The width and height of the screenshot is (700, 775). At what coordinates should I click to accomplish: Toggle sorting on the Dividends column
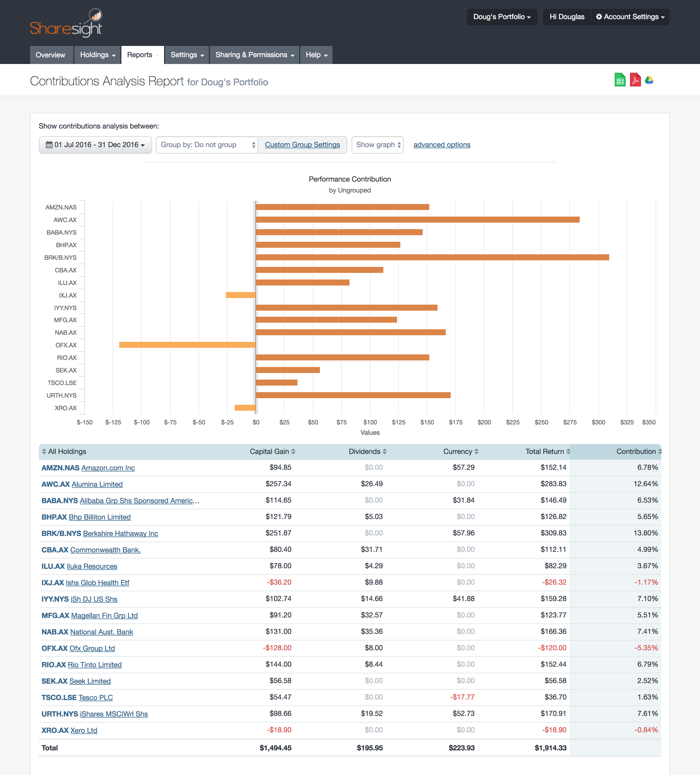[385, 451]
